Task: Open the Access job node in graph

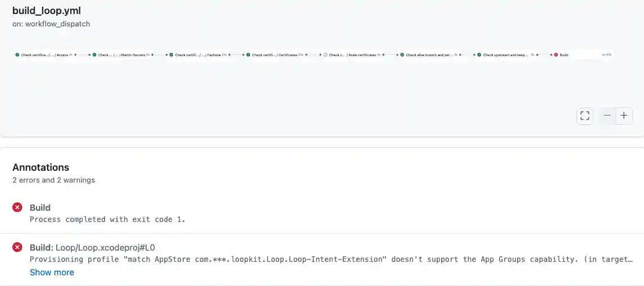Action: tap(44, 55)
